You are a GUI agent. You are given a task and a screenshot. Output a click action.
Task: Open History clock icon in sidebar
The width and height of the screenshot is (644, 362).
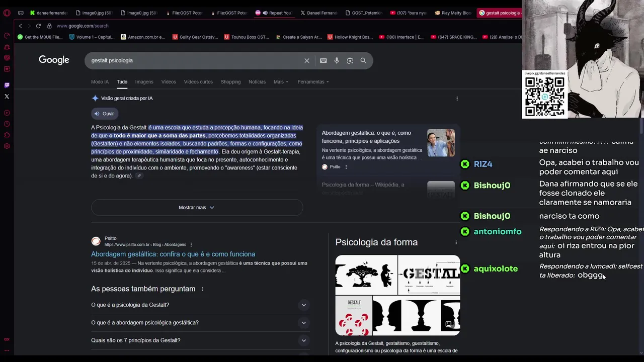(7, 124)
